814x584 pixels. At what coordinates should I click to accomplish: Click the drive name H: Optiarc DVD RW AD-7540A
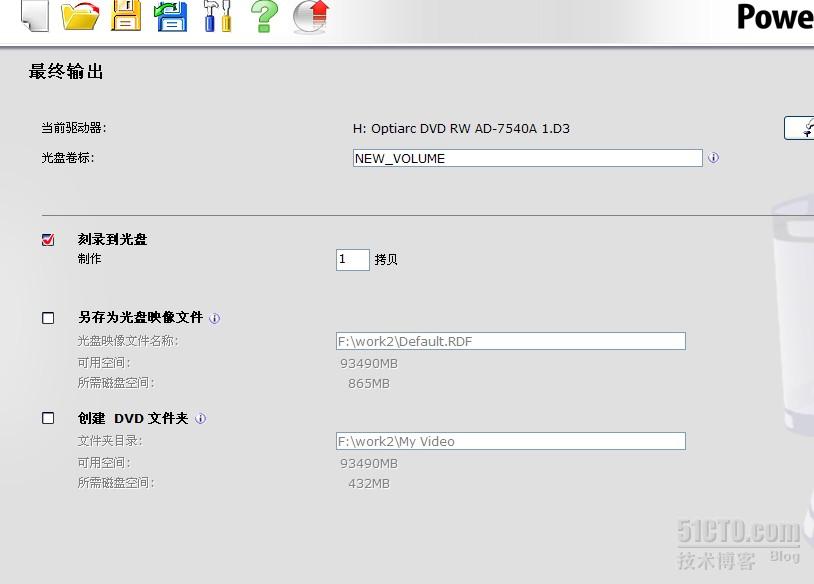click(x=461, y=129)
